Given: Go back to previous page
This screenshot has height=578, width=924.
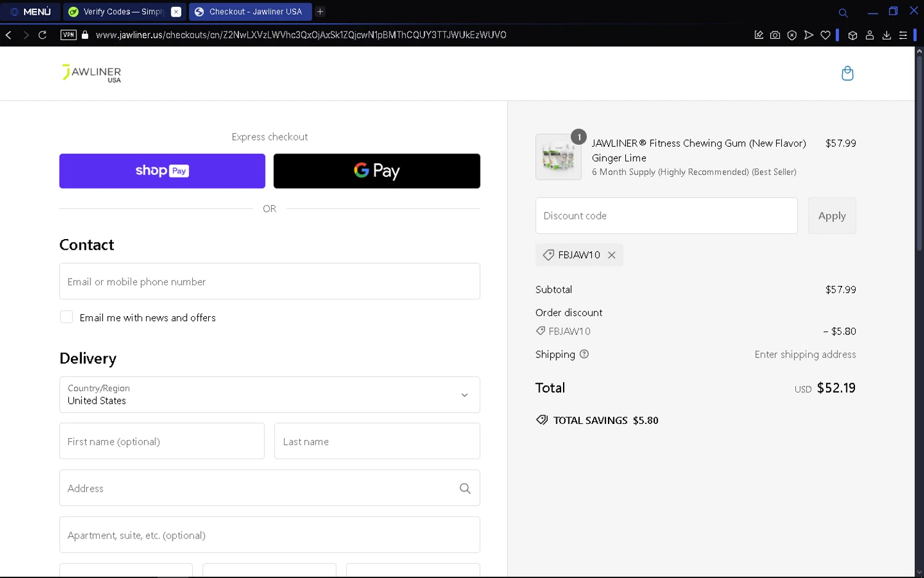Looking at the screenshot, I should tap(9, 35).
